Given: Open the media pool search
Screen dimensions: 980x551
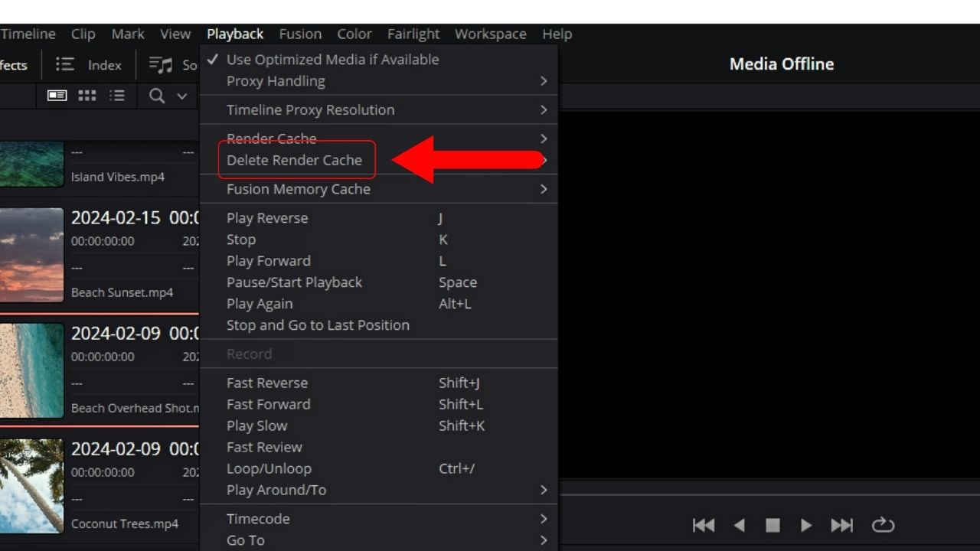Looking at the screenshot, I should tap(156, 96).
